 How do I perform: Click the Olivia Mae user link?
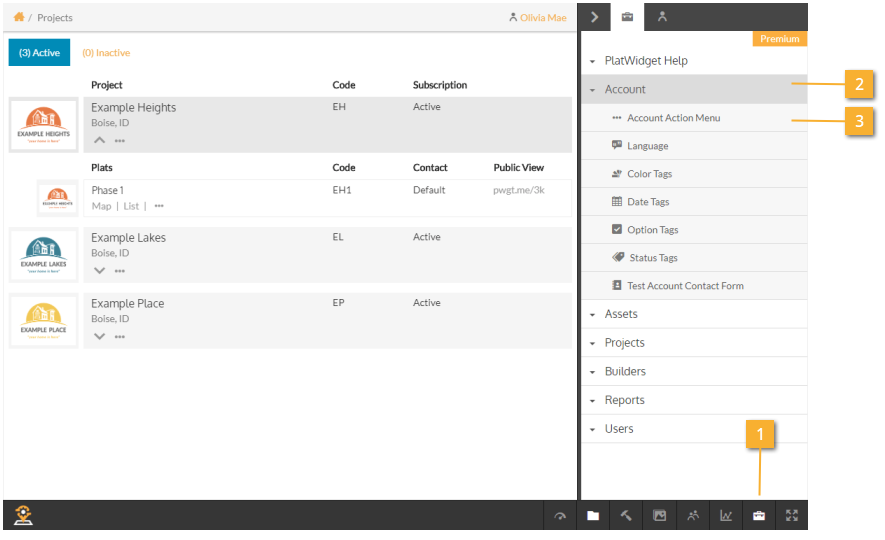pyautogui.click(x=541, y=17)
